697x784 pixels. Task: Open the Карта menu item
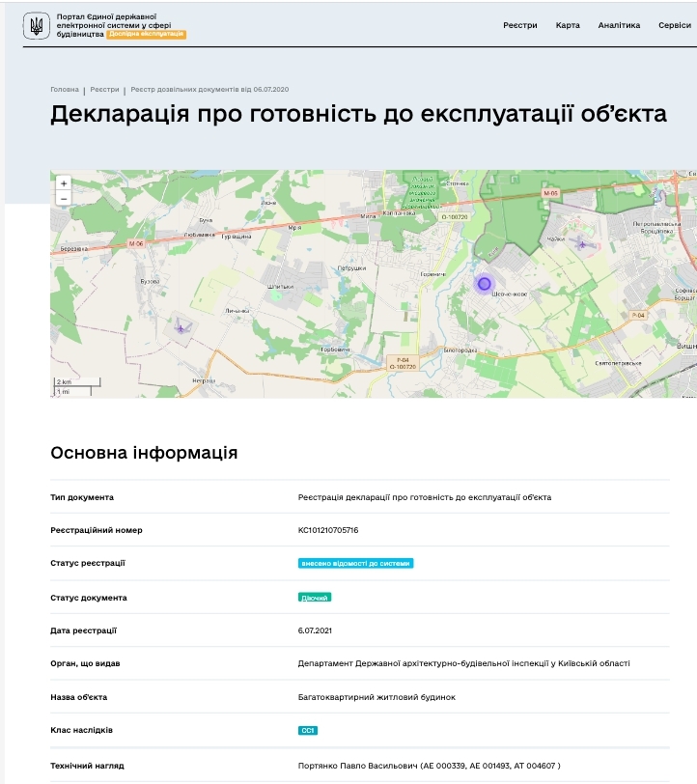coord(568,25)
